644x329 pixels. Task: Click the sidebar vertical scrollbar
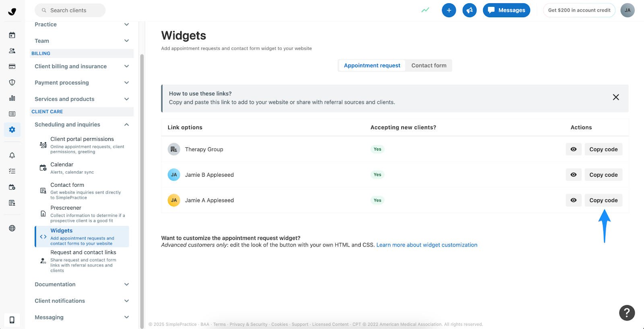pos(142,181)
